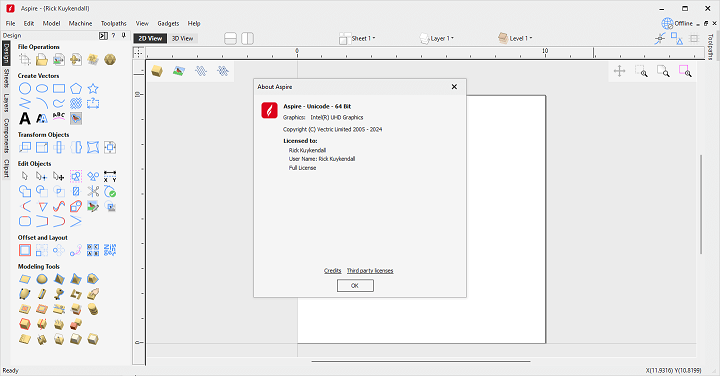
Task: Open the File menu
Action: [x=10, y=23]
